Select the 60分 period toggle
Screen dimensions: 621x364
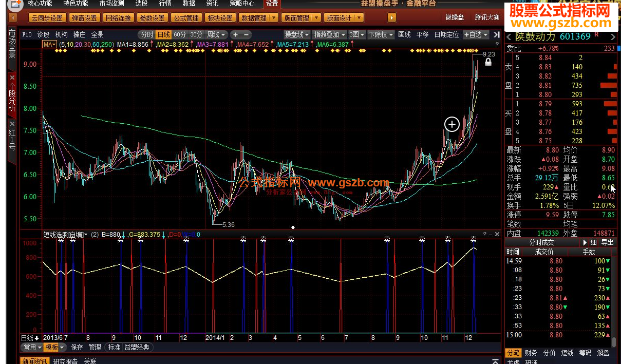point(180,34)
